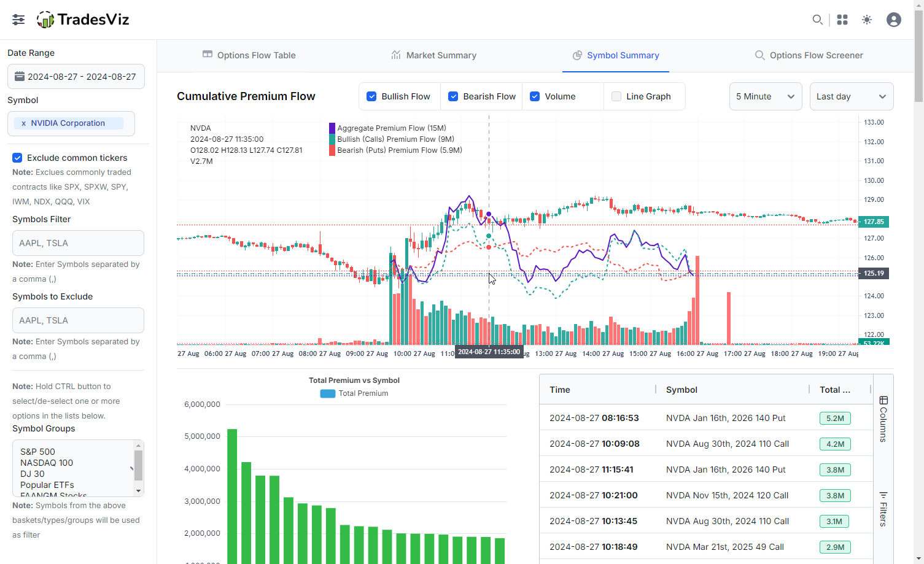Viewport: 924px width, 564px height.
Task: Click the Symbol Groups list scrollbar
Action: coord(138,465)
